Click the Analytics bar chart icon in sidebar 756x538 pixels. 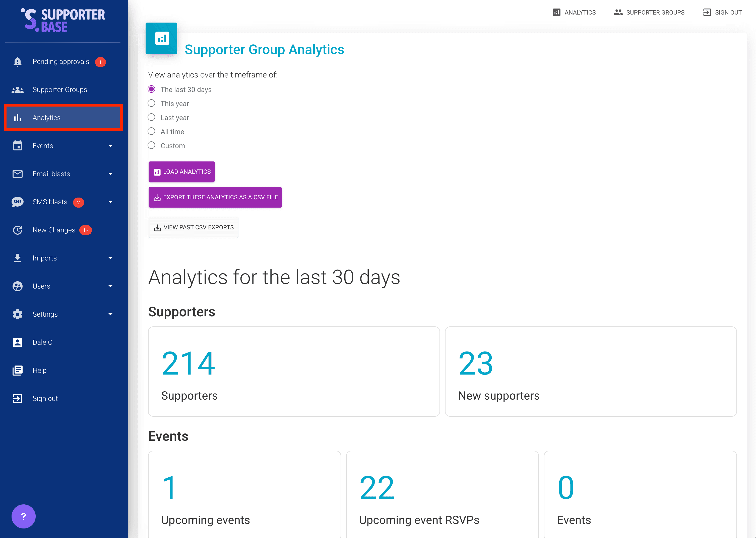coord(17,118)
